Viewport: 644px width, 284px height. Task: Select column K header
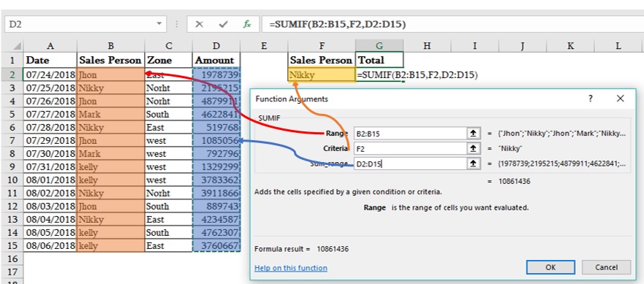[x=570, y=46]
